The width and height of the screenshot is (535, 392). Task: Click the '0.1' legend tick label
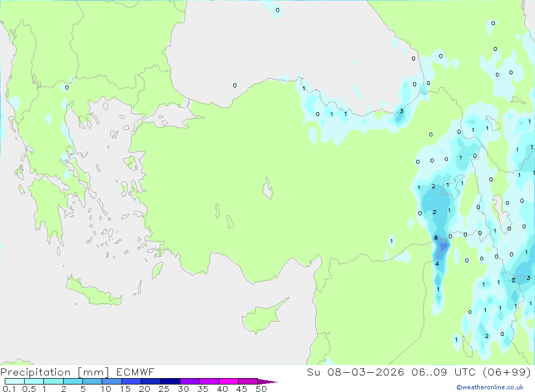9,389
